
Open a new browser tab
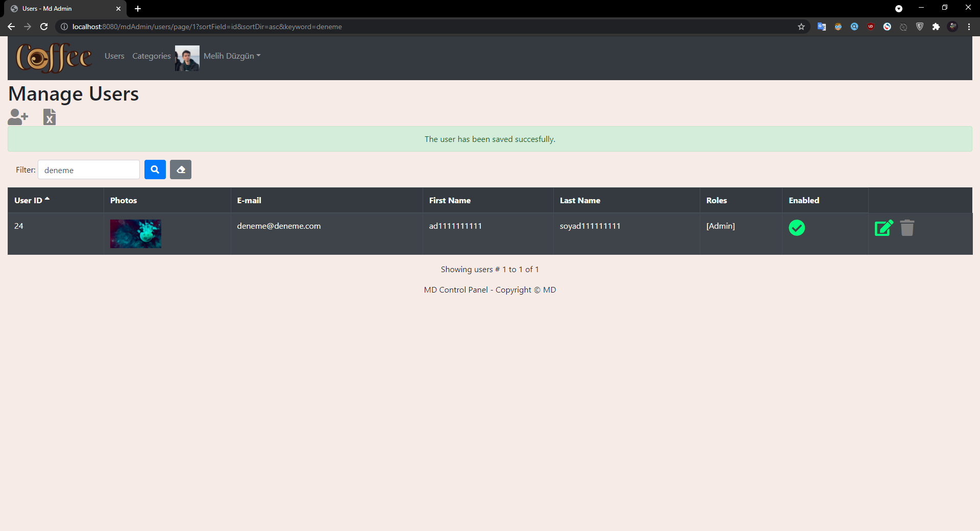(x=138, y=9)
